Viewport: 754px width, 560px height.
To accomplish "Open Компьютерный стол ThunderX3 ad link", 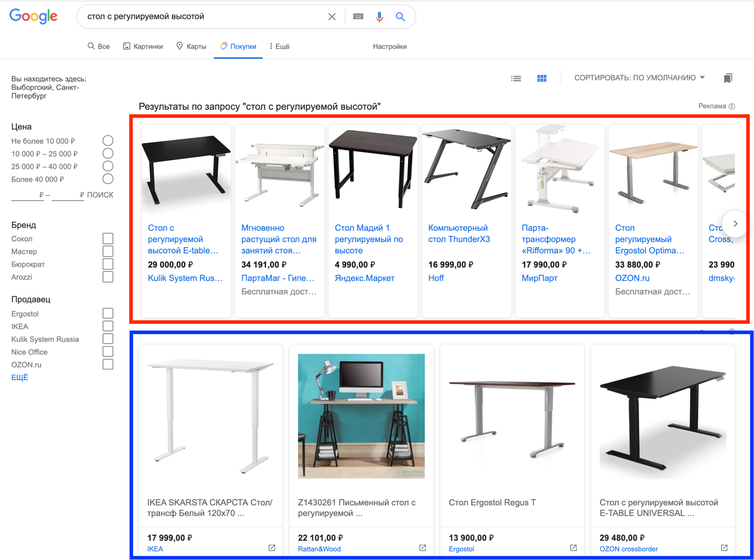I will tap(459, 233).
